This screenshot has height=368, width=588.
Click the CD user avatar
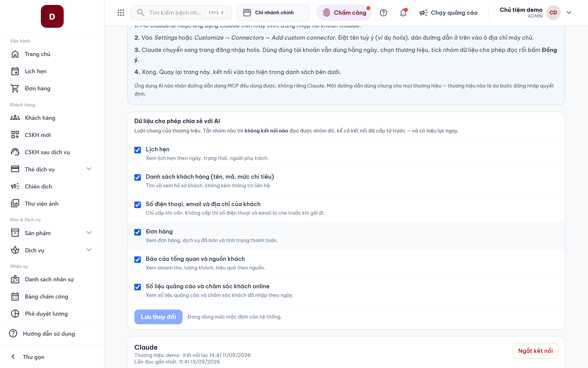(553, 13)
